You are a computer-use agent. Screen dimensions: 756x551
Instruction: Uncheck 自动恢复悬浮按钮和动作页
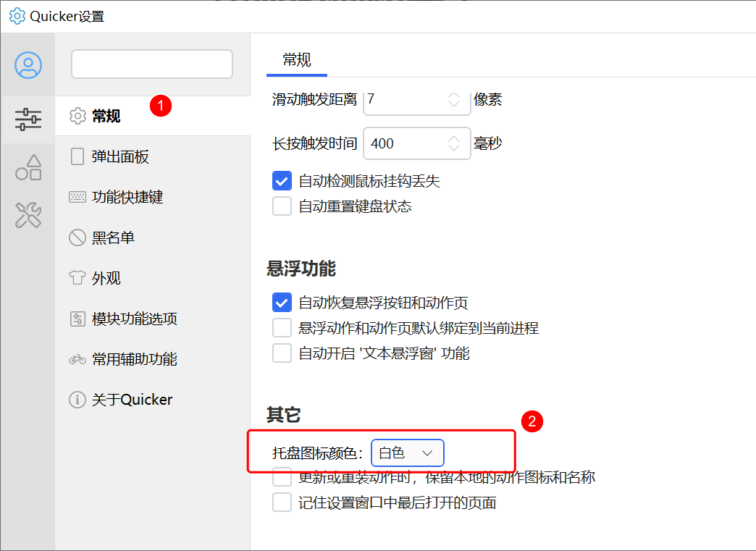click(282, 303)
